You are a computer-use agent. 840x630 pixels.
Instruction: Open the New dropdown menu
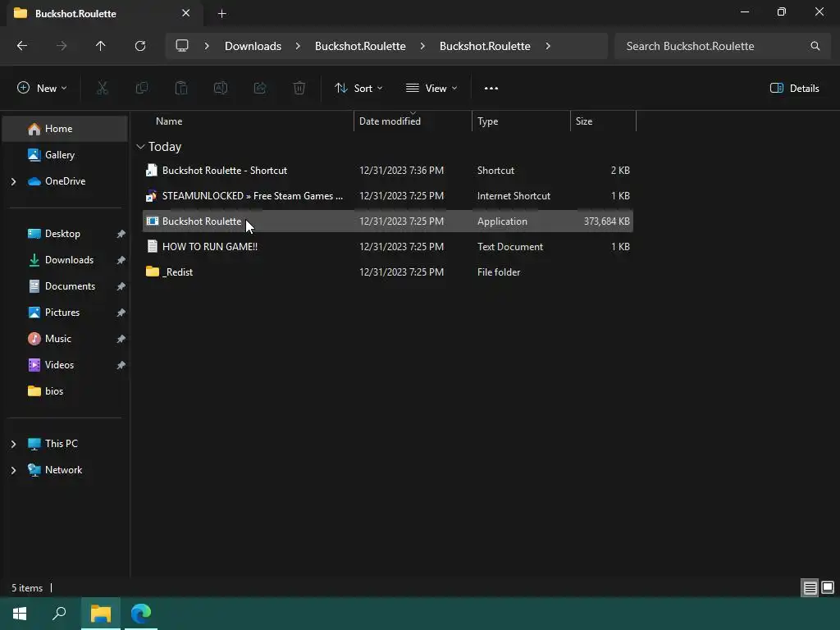tap(42, 89)
